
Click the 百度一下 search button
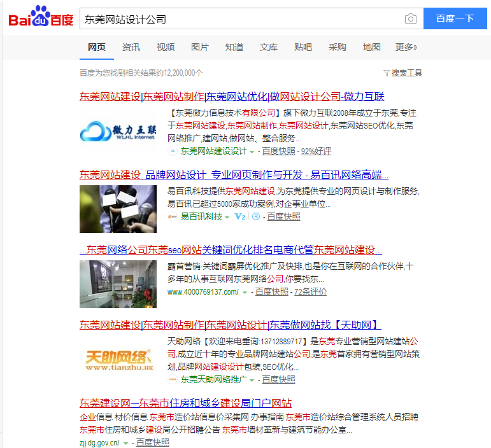[x=455, y=18]
